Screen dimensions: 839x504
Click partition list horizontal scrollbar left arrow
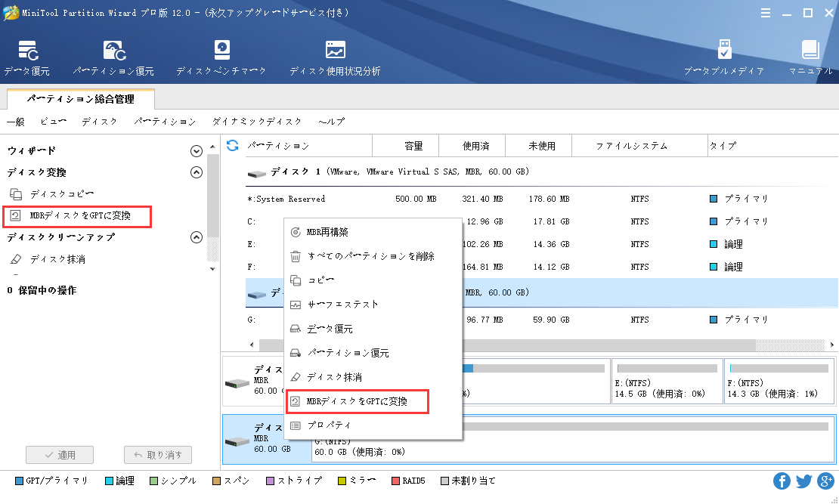(x=252, y=345)
